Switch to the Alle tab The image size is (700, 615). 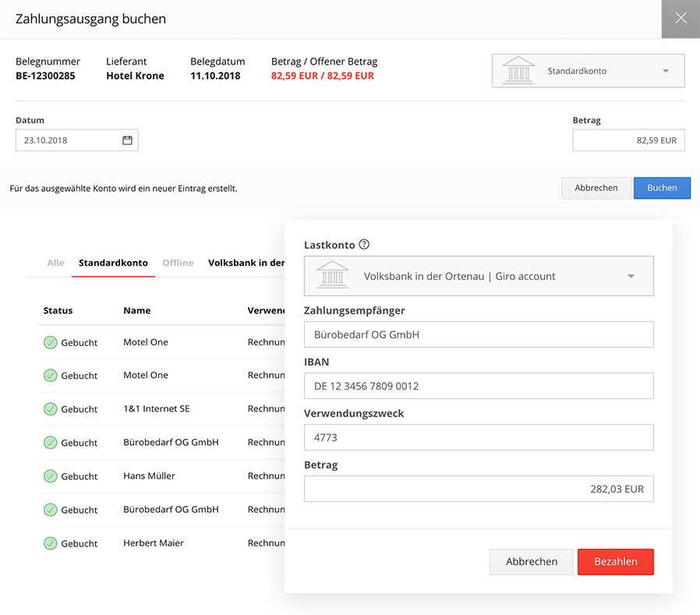56,263
